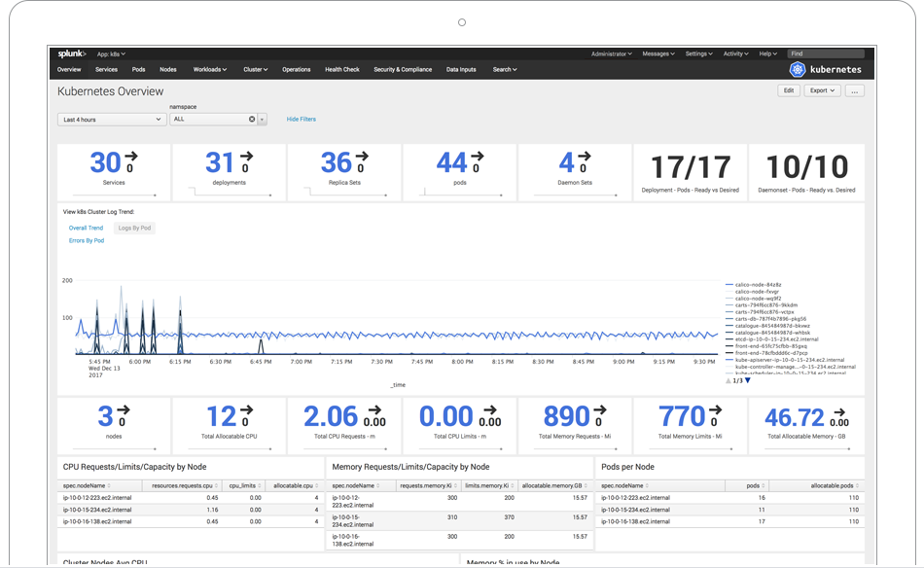Open the Search nav menu
The image size is (924, 568).
coord(505,69)
